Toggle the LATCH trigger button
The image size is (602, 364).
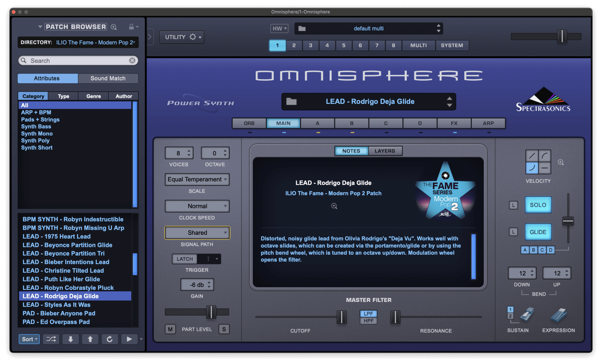click(185, 259)
